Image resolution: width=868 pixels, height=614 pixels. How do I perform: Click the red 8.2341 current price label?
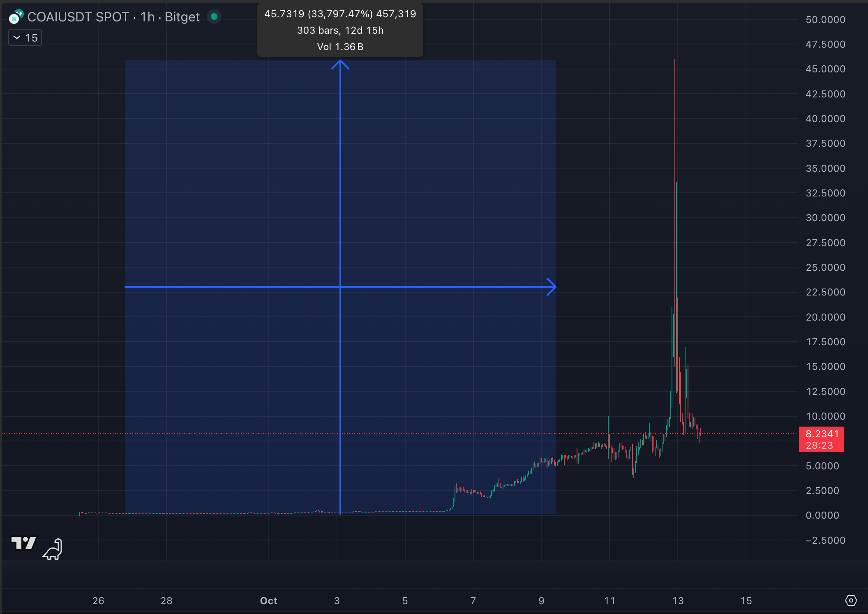821,439
